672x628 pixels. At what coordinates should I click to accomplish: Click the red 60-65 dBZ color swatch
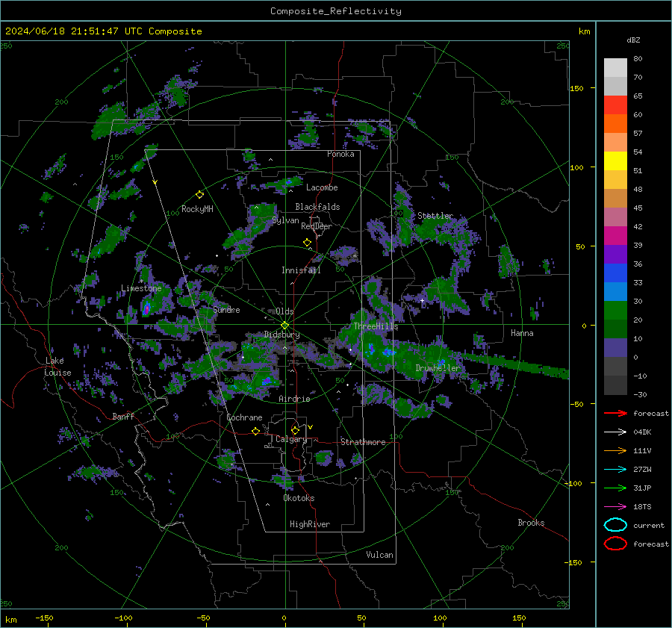click(x=615, y=105)
